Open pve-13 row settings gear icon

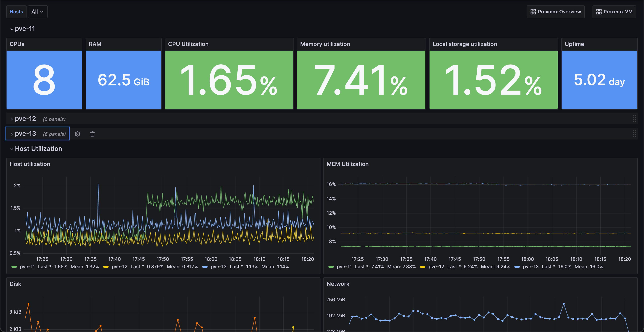coord(78,134)
